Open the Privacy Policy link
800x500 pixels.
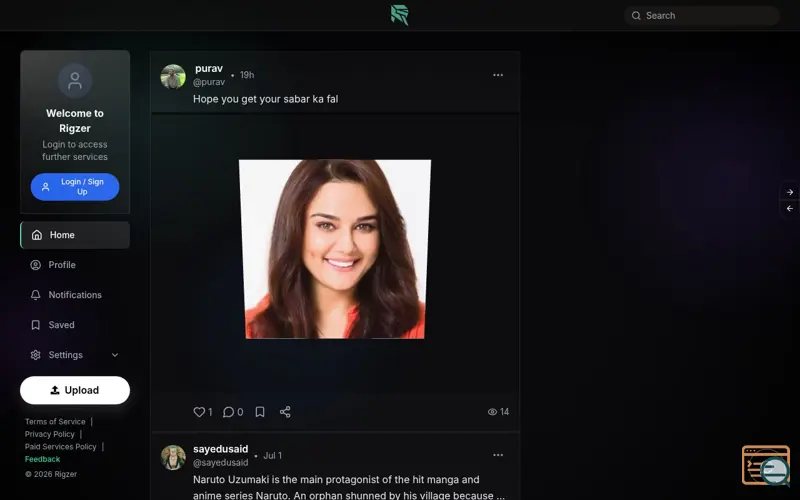click(x=49, y=434)
